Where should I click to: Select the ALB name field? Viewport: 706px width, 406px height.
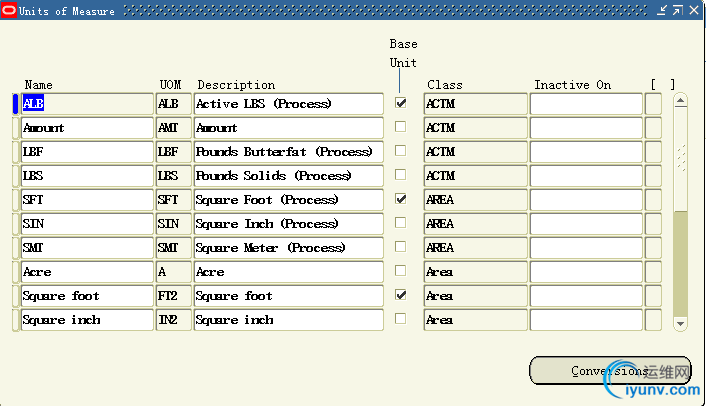pos(87,104)
